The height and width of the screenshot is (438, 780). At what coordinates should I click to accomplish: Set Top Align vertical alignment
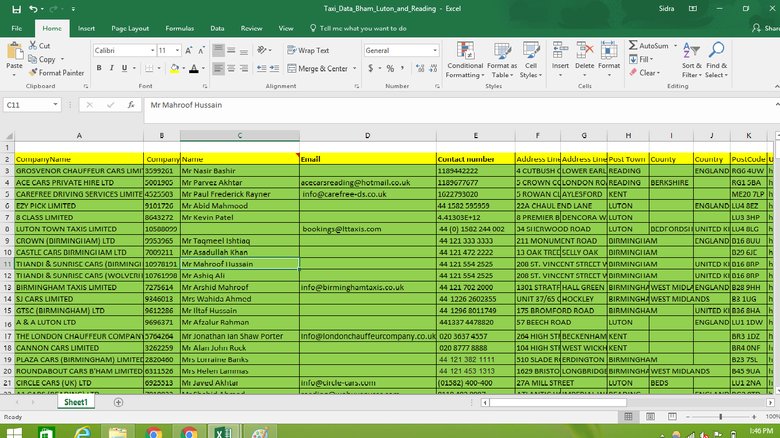pos(218,50)
